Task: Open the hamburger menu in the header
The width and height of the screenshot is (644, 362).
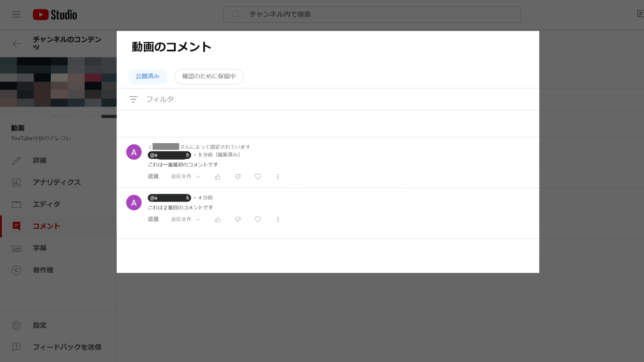Action: [16, 14]
